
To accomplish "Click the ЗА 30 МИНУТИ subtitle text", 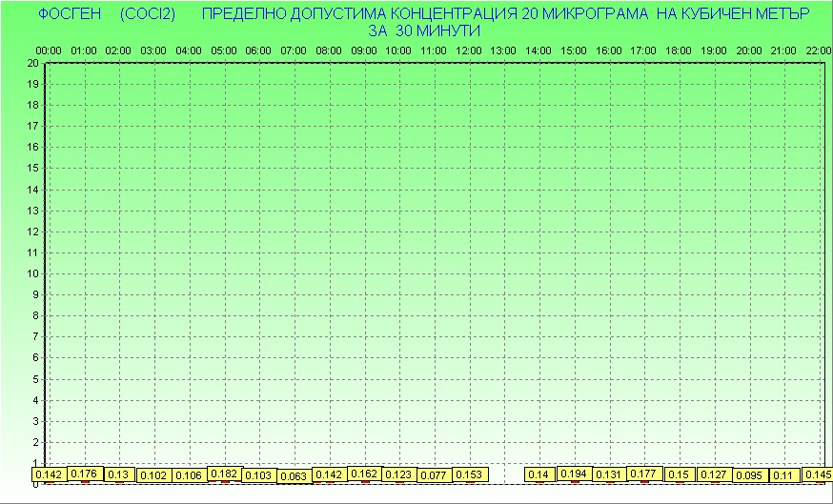I will click(422, 30).
